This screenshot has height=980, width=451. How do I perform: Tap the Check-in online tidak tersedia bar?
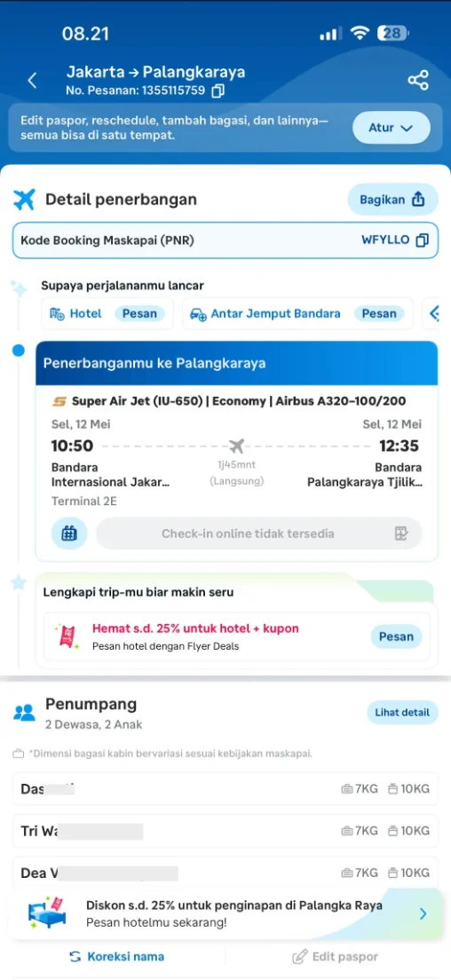[x=259, y=533]
